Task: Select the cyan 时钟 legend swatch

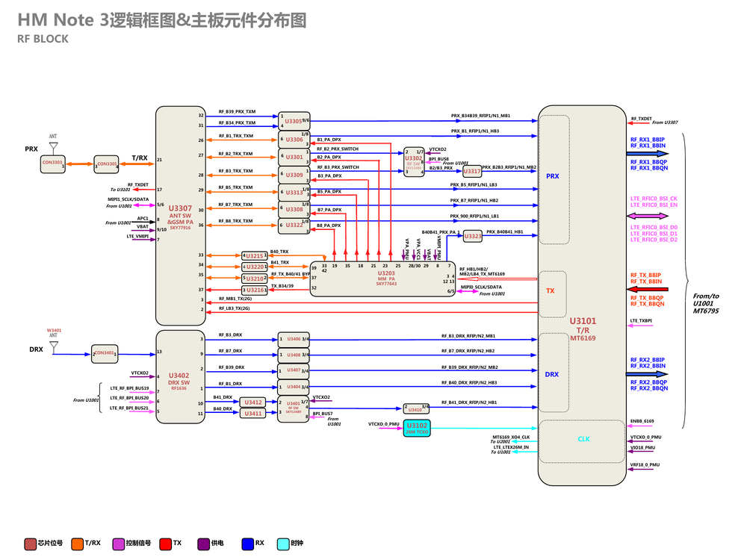Action: pos(283,544)
